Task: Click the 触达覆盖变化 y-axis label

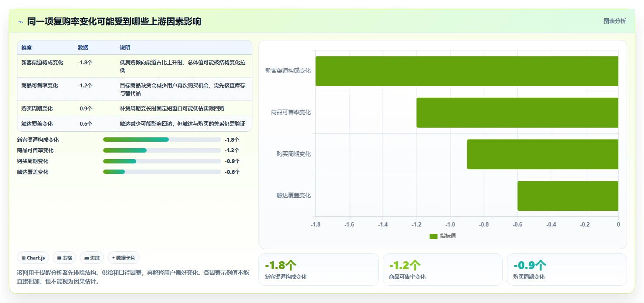Action: (294, 196)
